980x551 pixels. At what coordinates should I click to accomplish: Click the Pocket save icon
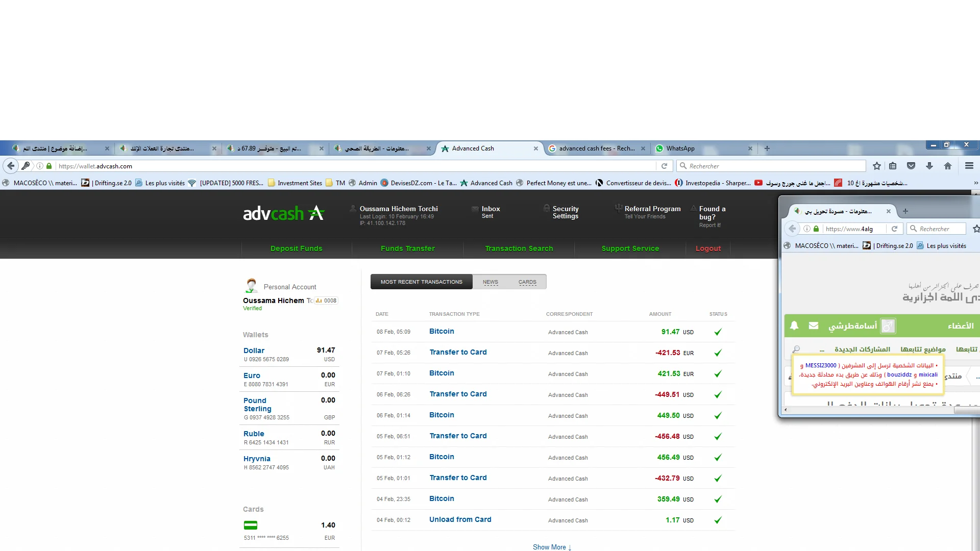(911, 166)
